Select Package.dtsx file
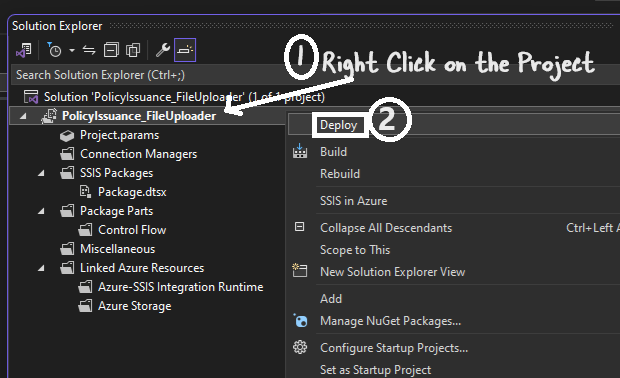Image resolution: width=620 pixels, height=378 pixels. (132, 192)
